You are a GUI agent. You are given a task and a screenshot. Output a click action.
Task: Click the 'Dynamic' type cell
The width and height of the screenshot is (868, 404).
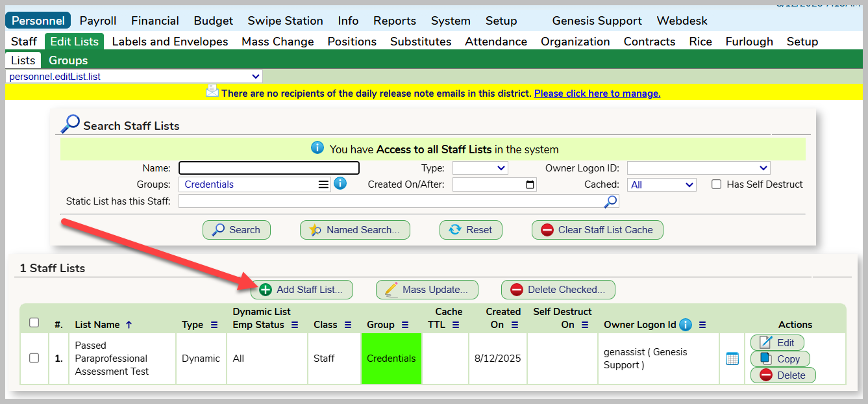[201, 359]
